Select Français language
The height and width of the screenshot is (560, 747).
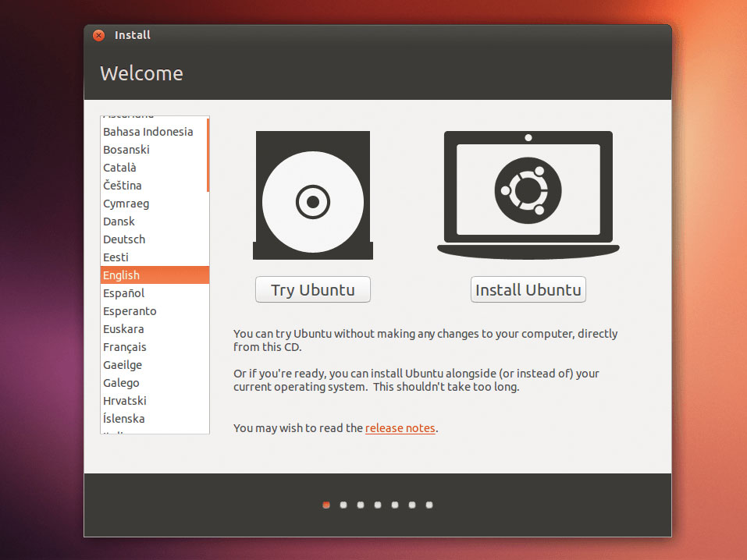coord(155,347)
